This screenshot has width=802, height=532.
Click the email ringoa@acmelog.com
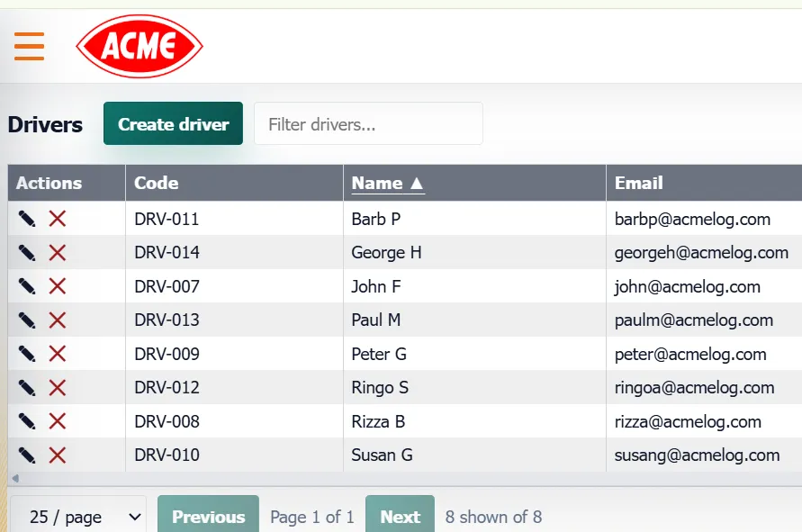(695, 388)
